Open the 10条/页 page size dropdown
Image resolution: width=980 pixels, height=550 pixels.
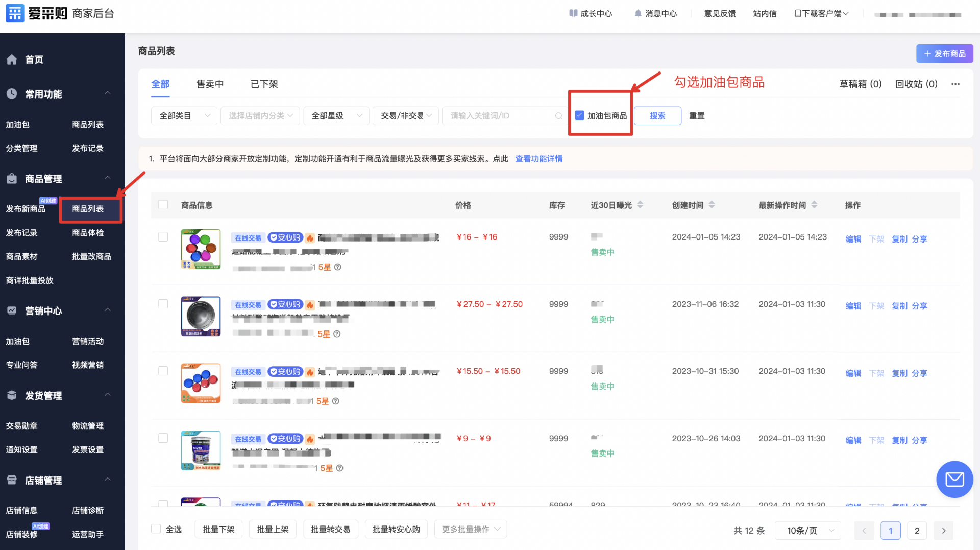(x=807, y=531)
